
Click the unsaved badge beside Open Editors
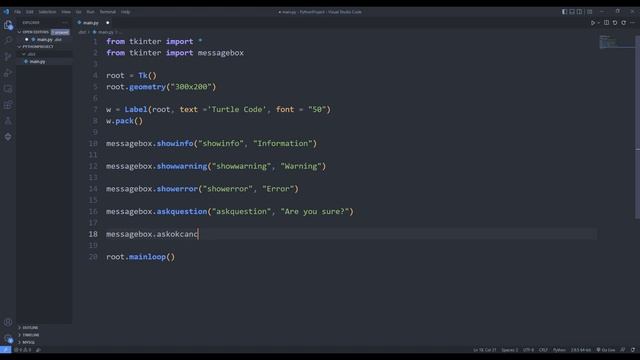[60, 32]
